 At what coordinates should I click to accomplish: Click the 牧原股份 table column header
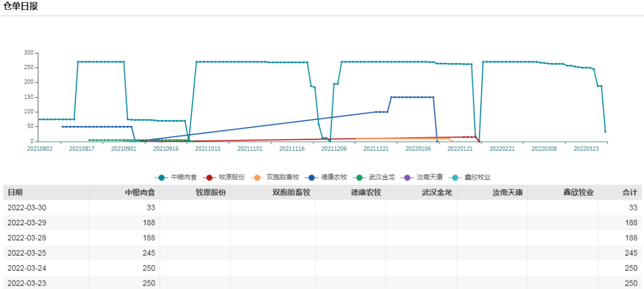pos(210,192)
